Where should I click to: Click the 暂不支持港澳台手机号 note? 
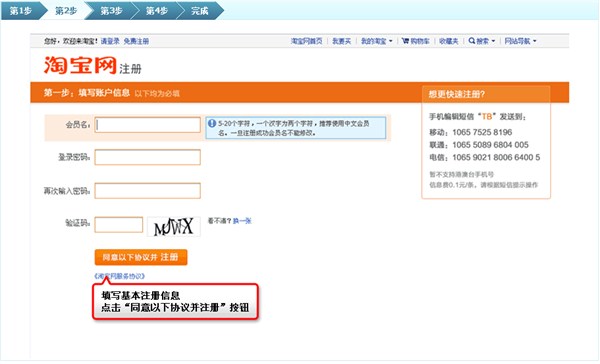(461, 175)
